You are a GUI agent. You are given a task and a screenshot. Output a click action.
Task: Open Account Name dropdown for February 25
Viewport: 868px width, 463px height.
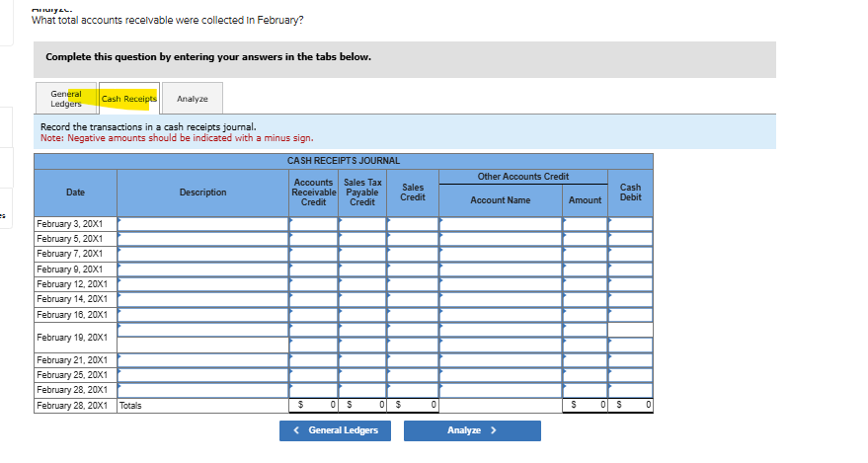(x=501, y=375)
